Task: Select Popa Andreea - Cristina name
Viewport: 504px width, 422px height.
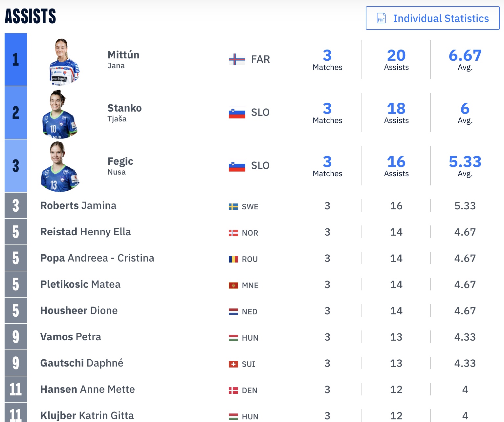Action: coord(97,258)
